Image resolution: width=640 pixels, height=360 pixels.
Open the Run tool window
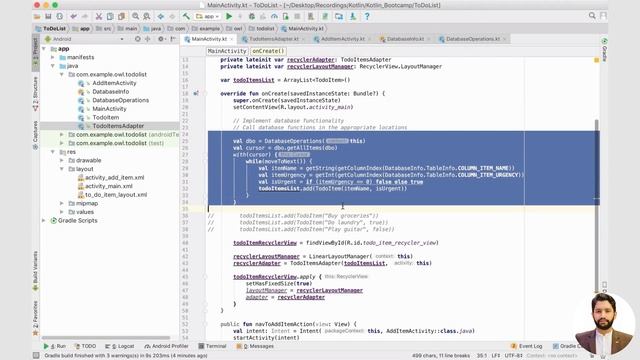54,346
